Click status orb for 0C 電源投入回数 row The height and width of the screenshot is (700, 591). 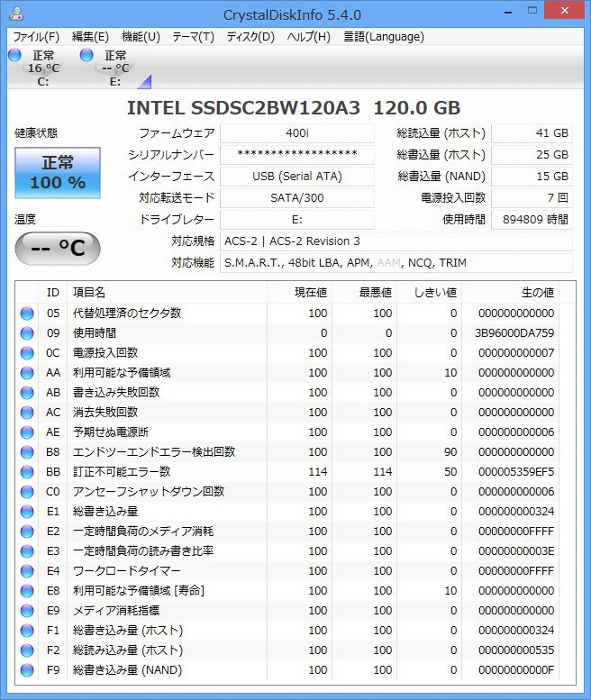pos(27,353)
